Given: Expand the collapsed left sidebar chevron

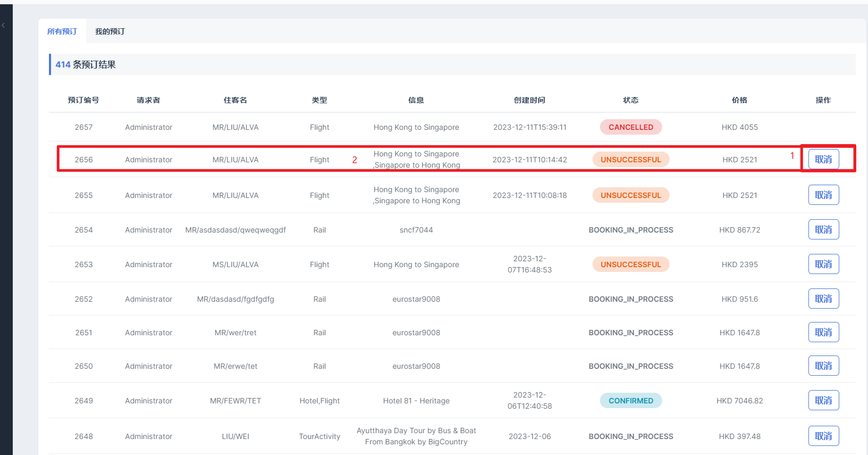Looking at the screenshot, I should (x=3, y=25).
